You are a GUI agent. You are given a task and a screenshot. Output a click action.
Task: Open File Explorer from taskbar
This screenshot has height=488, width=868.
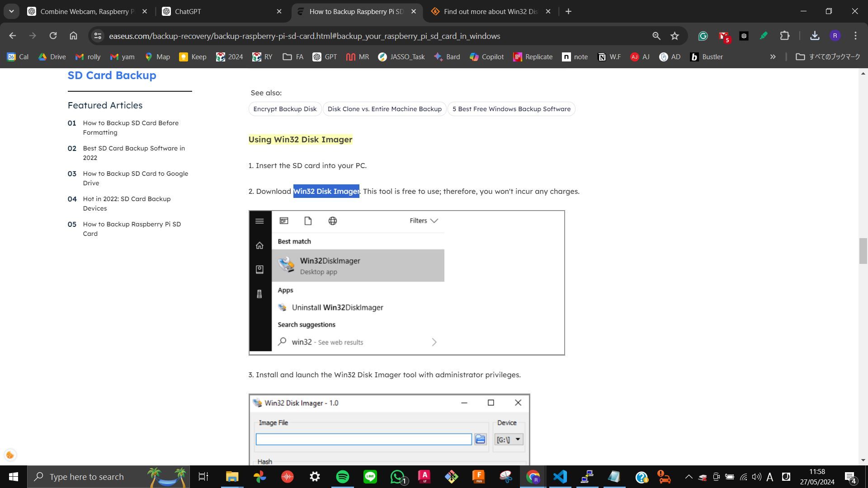coord(232,477)
